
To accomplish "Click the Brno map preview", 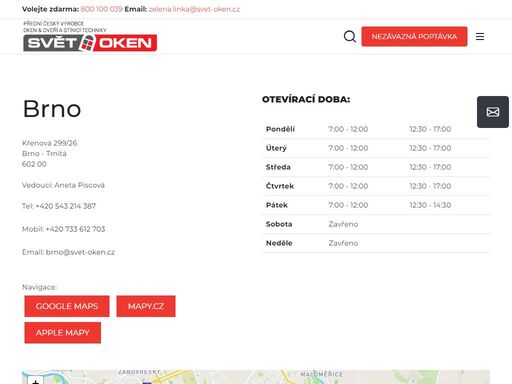I will [256, 377].
